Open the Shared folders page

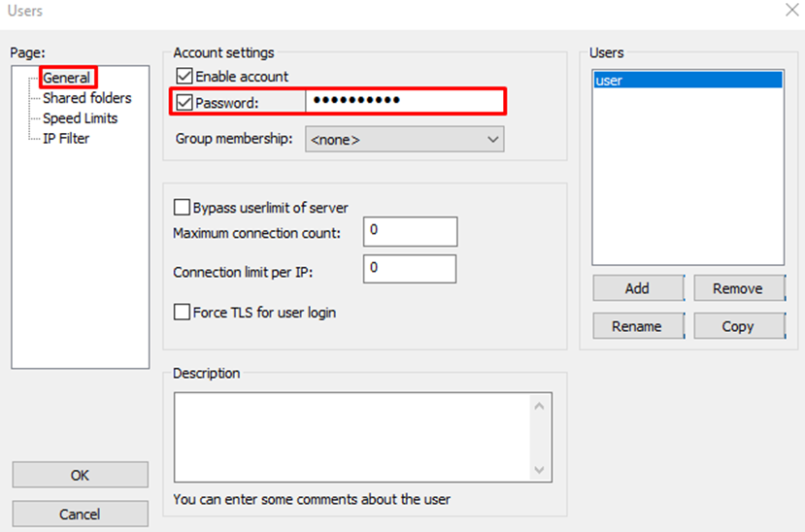(86, 98)
